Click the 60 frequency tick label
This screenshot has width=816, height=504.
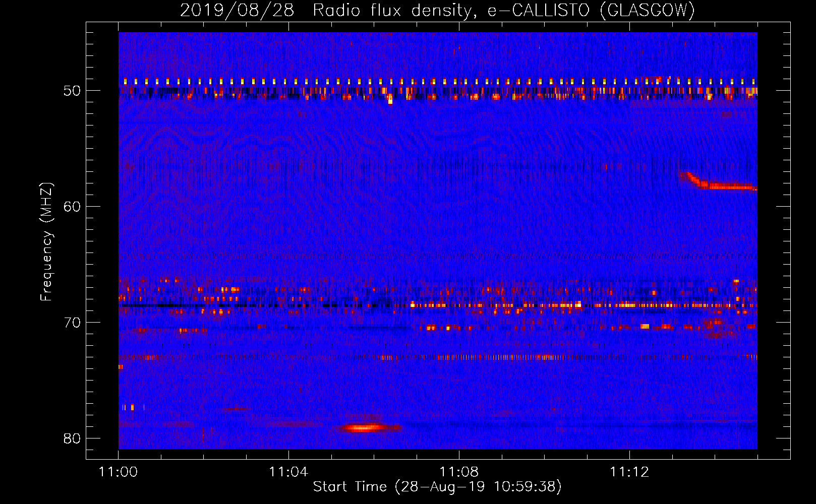tap(72, 207)
